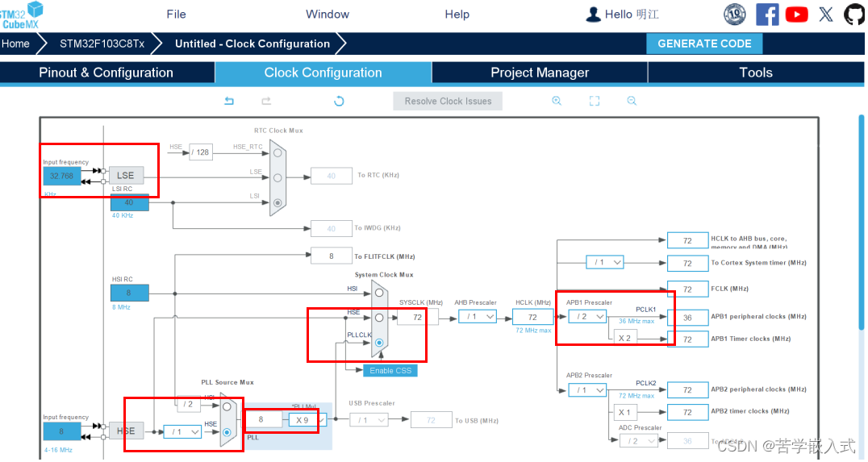The image size is (868, 462).
Task: Open the Facebook icon link
Action: (x=767, y=14)
